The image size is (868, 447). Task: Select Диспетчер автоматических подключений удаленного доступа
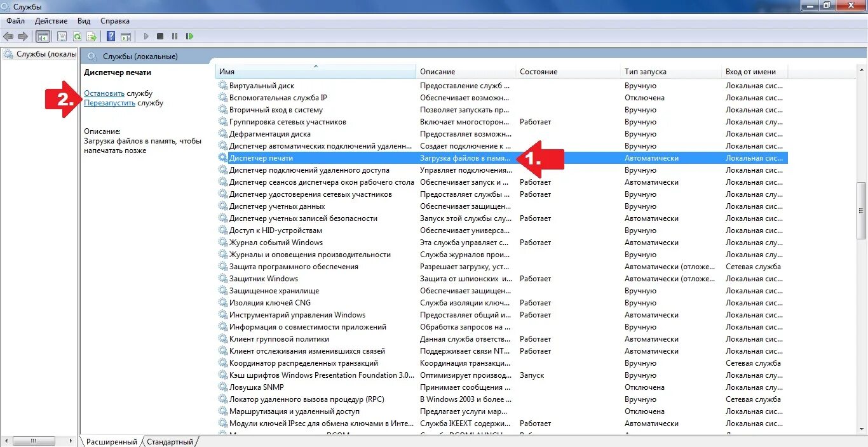coord(321,146)
